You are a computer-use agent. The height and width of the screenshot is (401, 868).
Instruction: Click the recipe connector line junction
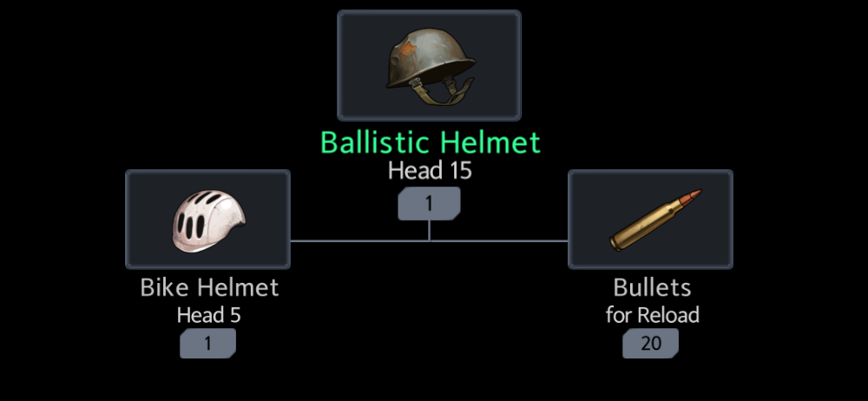point(429,241)
